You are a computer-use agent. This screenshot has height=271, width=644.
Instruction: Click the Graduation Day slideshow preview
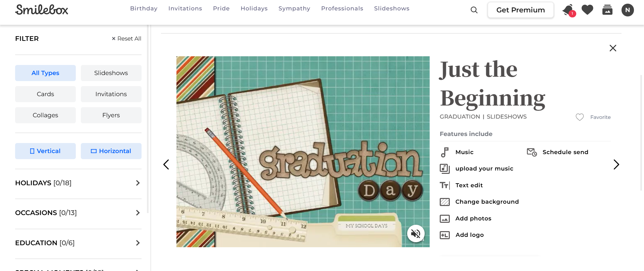click(x=303, y=152)
